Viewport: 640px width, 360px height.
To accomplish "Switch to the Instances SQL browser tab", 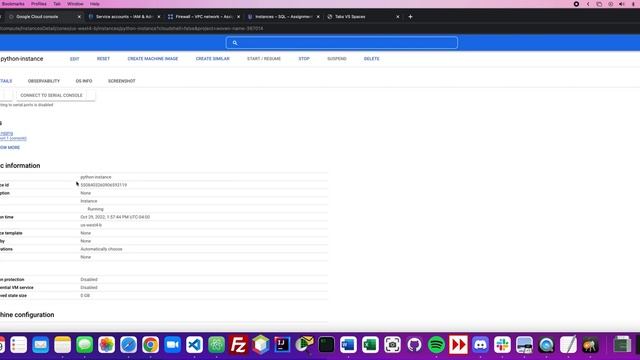I will pos(284,17).
